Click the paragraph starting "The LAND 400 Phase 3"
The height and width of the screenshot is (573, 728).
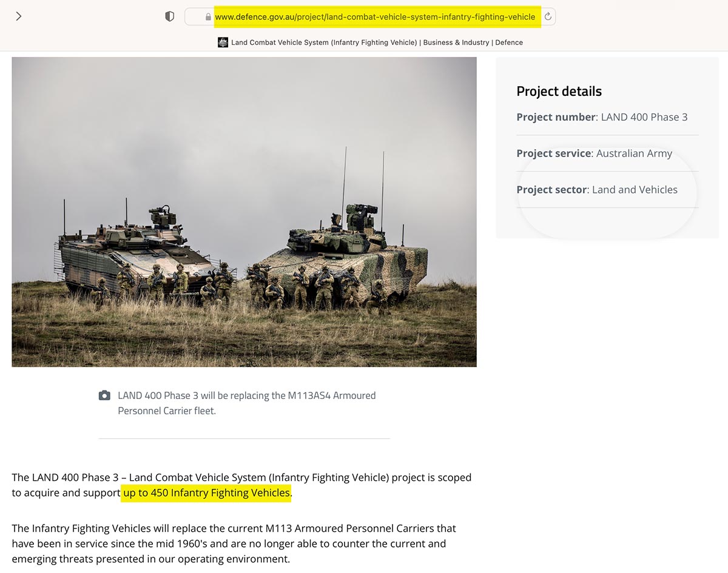[x=241, y=485]
